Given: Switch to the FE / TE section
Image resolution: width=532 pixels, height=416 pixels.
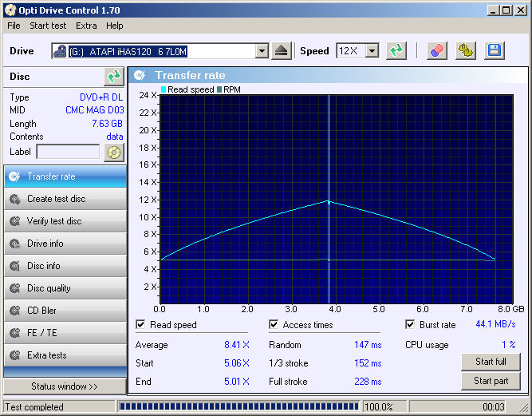Looking at the screenshot, I should click(x=65, y=333).
